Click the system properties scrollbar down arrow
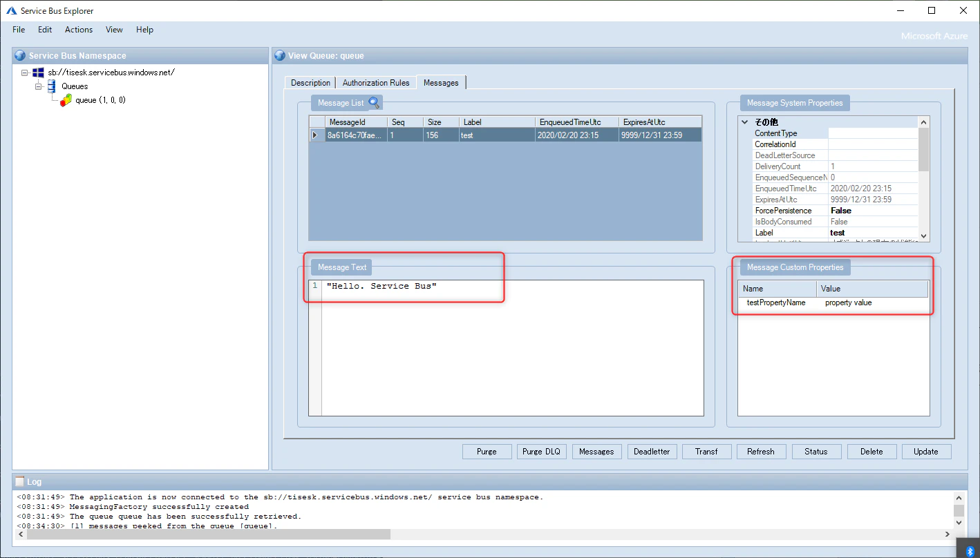The image size is (980, 558). (x=924, y=235)
